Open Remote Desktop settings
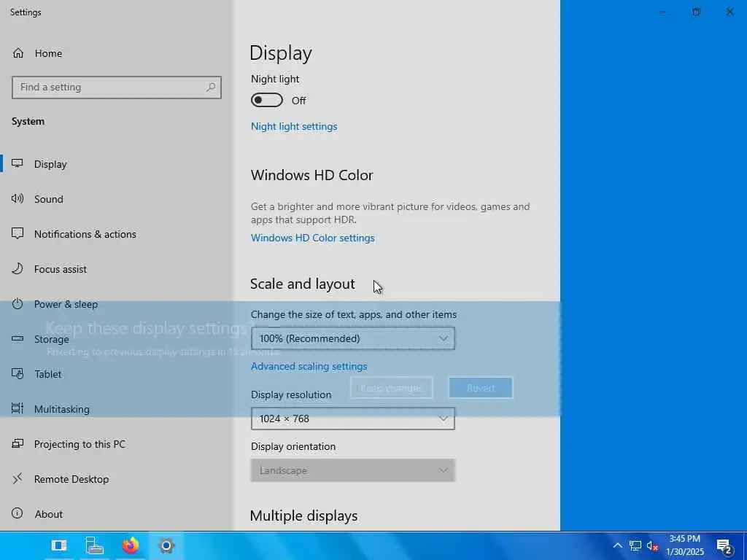This screenshot has width=747, height=560. click(x=71, y=479)
